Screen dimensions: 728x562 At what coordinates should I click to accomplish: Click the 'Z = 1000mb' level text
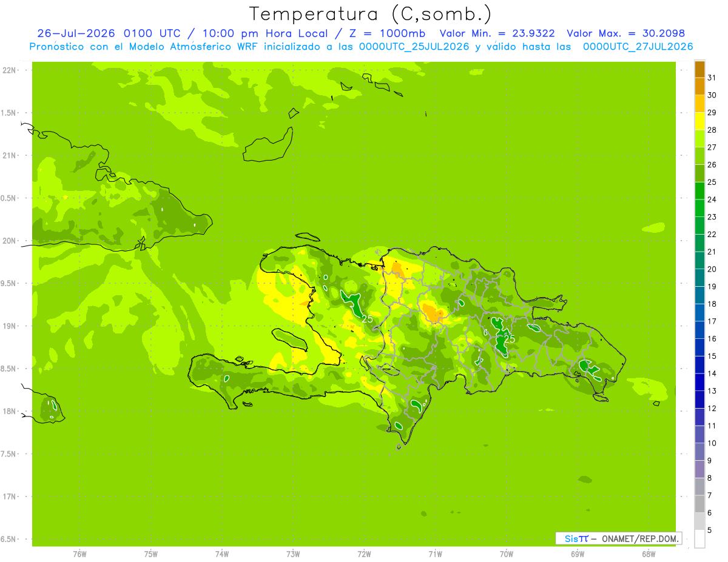point(386,33)
